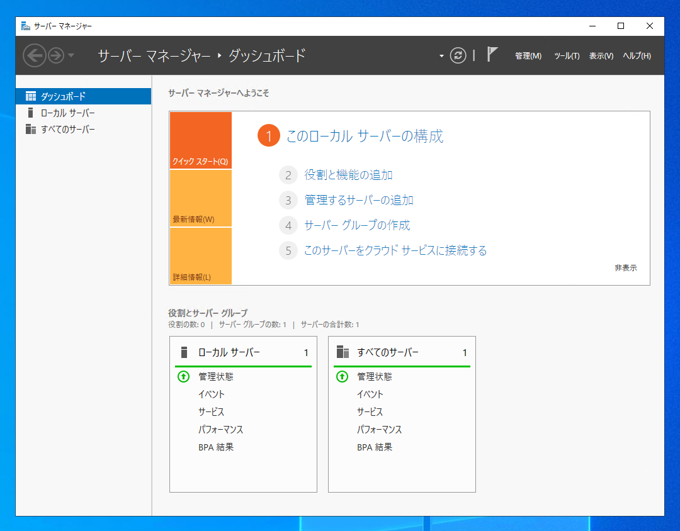Image resolution: width=680 pixels, height=531 pixels.
Task: Click 非表示 to hide welcome tile
Action: pyautogui.click(x=625, y=268)
